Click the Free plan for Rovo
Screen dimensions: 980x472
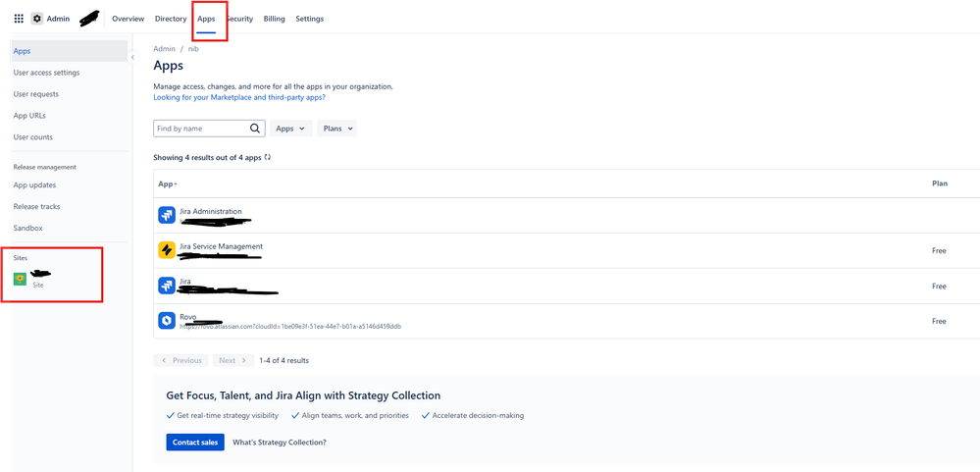tap(940, 321)
